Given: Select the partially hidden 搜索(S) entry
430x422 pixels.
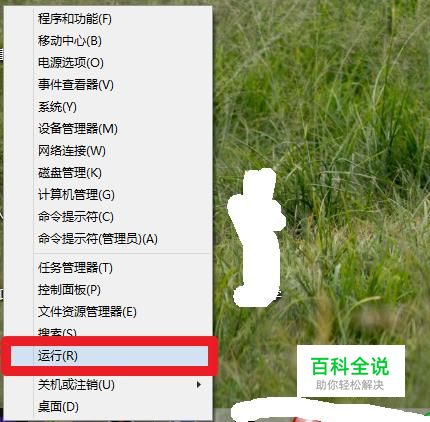Looking at the screenshot, I should pyautogui.click(x=57, y=332).
